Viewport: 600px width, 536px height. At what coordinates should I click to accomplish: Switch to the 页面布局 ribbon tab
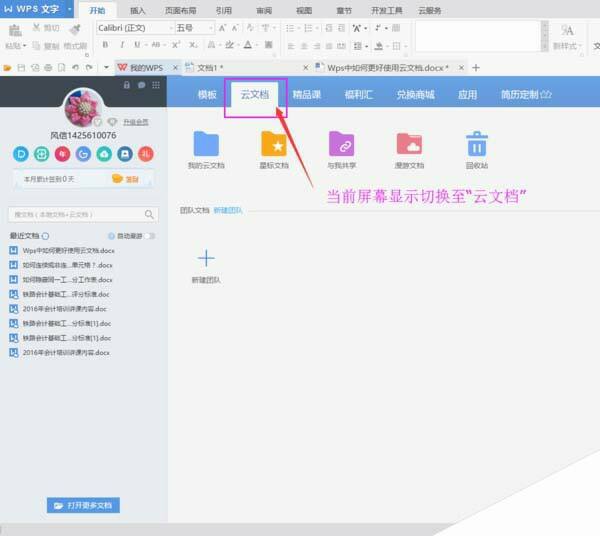[x=180, y=10]
